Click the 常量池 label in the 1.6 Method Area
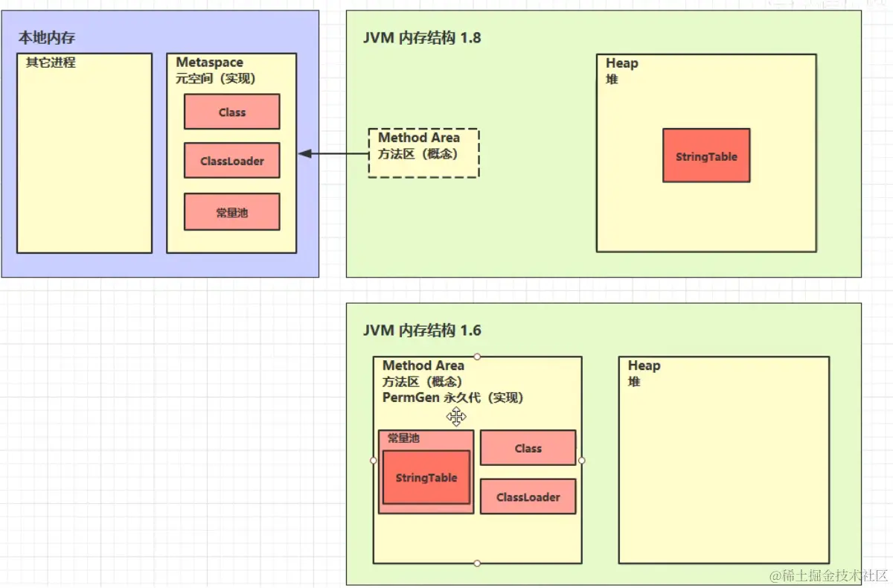This screenshot has height=588, width=893. pos(403,438)
